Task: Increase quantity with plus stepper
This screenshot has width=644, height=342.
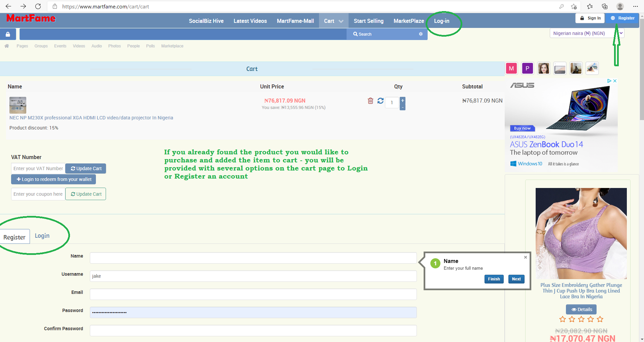Action: pyautogui.click(x=402, y=100)
